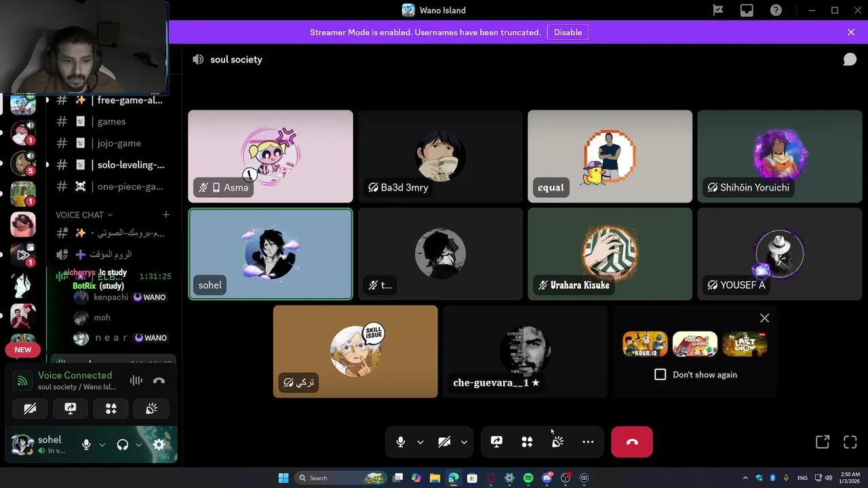Select تركي participant tile
This screenshot has height=488, width=868.
point(355,352)
